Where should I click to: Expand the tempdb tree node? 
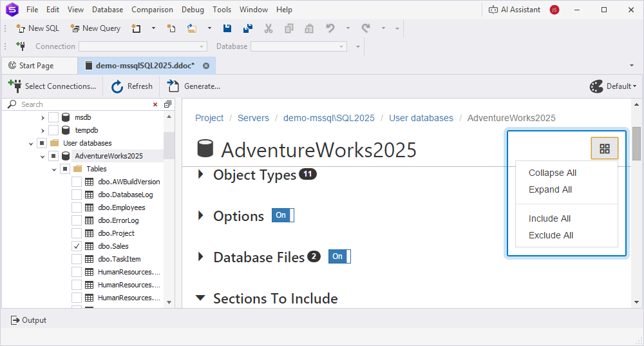coord(43,131)
